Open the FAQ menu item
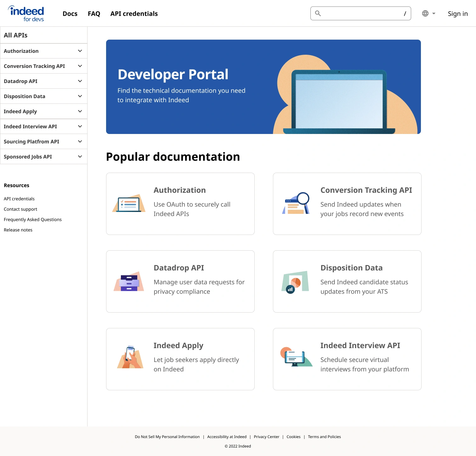 94,14
